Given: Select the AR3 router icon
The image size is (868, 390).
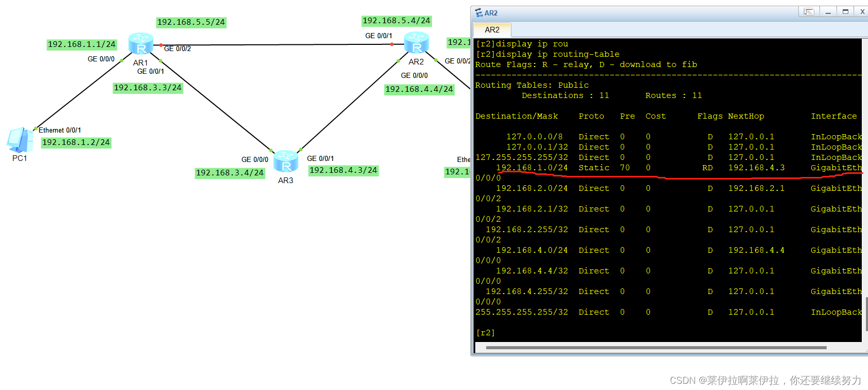Looking at the screenshot, I should point(286,161).
